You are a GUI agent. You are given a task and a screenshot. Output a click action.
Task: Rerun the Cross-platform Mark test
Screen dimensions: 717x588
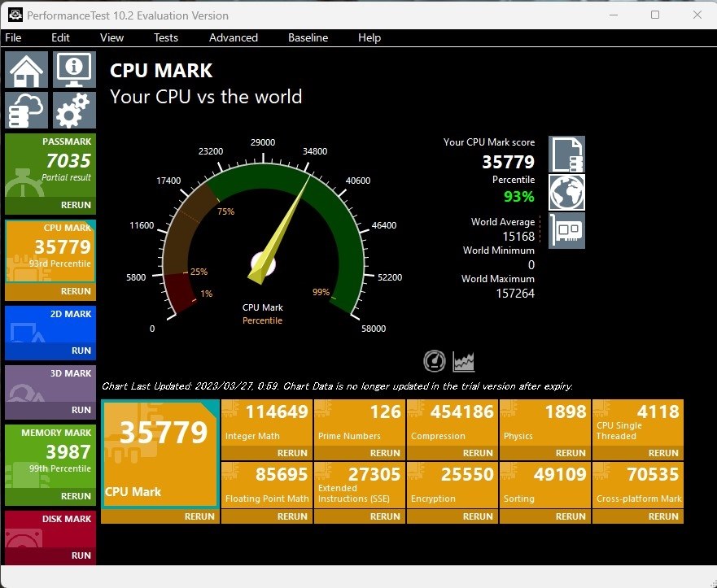pyautogui.click(x=638, y=516)
